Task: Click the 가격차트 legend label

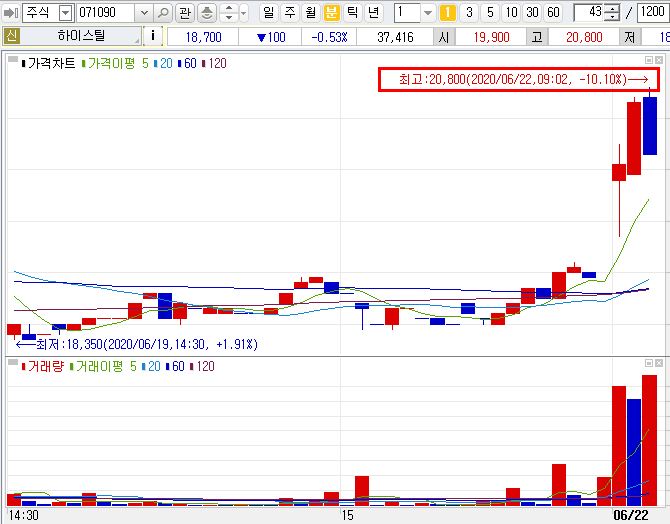Action: coord(48,64)
